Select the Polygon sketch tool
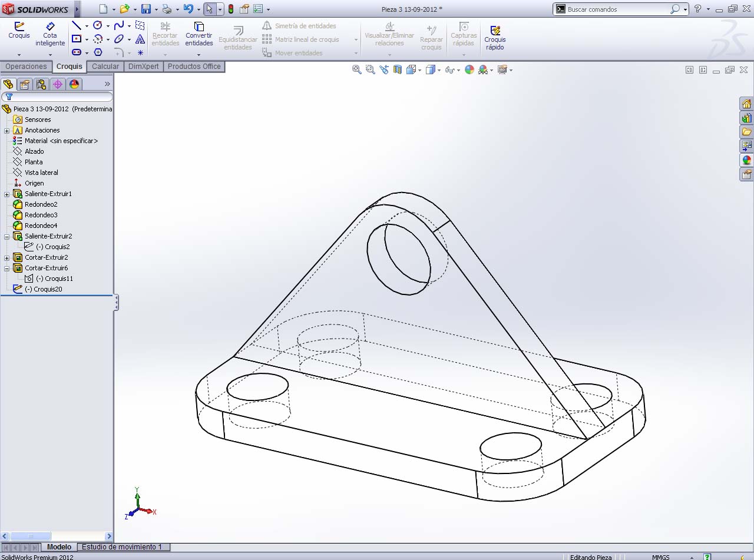The width and height of the screenshot is (754, 560). coord(98,52)
